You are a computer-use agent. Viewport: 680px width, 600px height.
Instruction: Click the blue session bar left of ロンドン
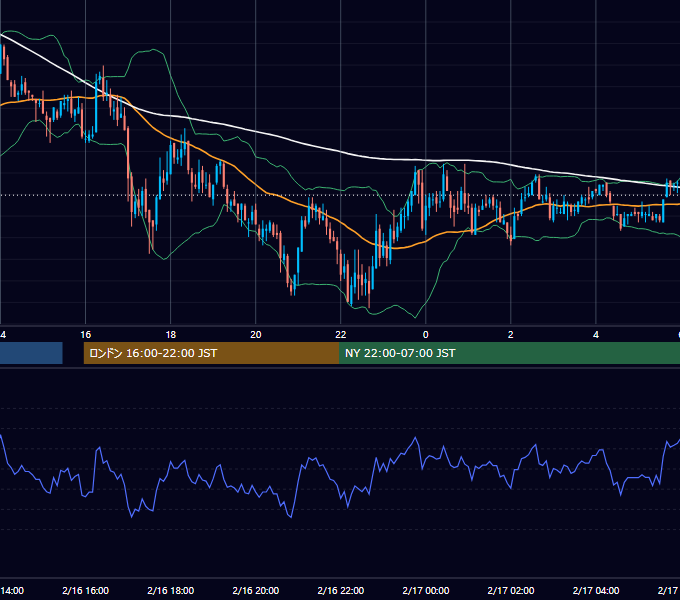point(31,353)
